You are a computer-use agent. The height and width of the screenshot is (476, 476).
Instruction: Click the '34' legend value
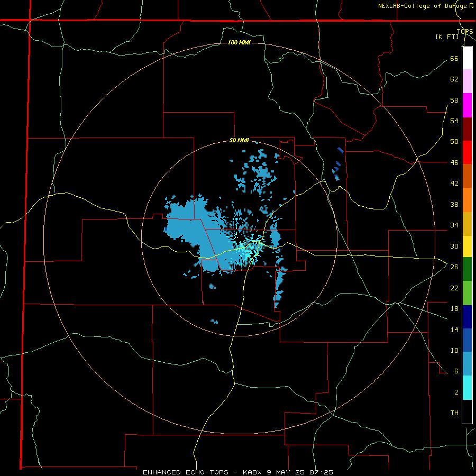(454, 225)
